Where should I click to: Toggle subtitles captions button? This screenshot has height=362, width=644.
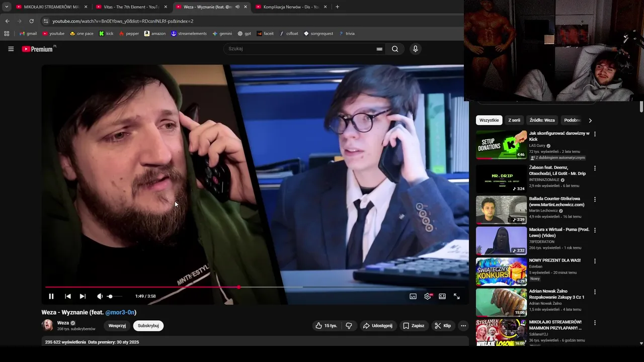click(413, 296)
